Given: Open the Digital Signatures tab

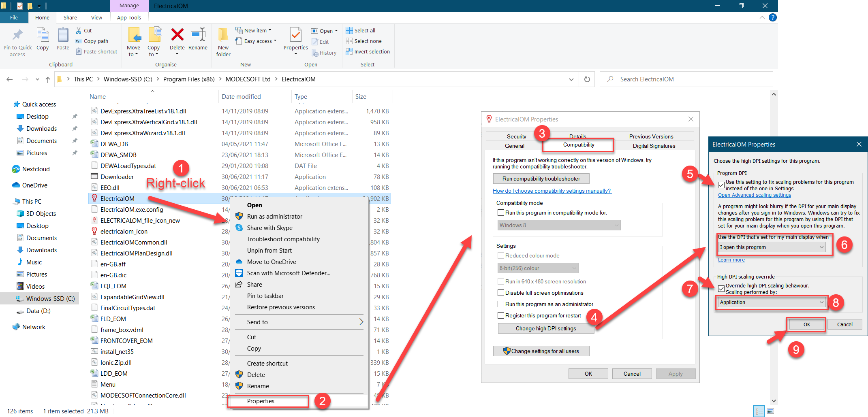Looking at the screenshot, I should click(x=654, y=146).
